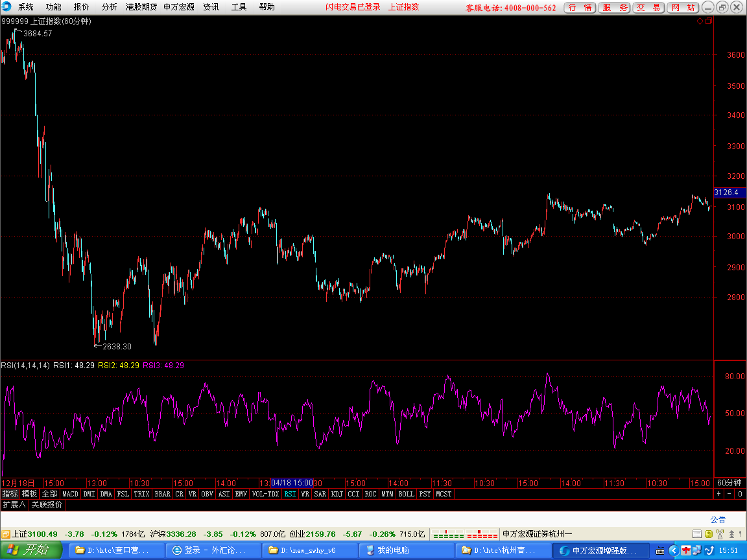Select the highlighted RSI indicator tab
Viewport: 747px width, 560px height.
click(290, 494)
